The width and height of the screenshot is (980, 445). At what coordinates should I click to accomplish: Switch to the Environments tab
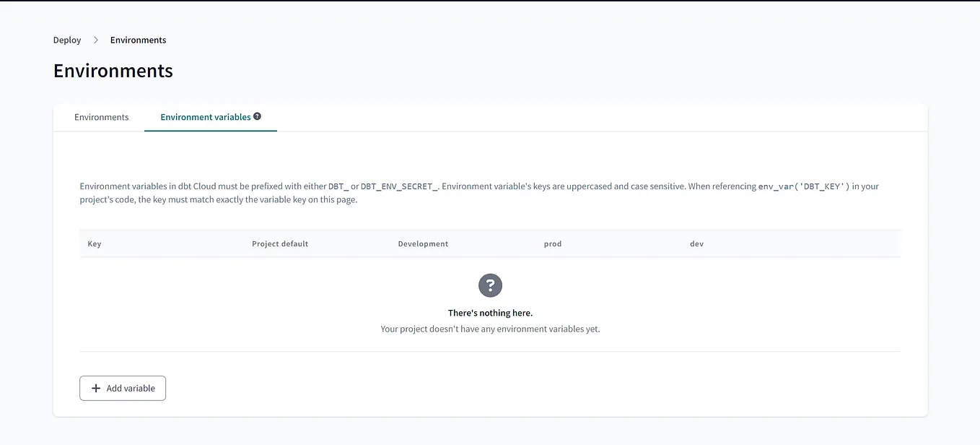[101, 116]
